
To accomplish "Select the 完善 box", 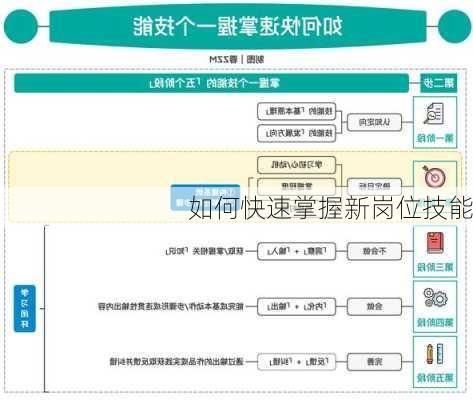I will click(374, 362).
